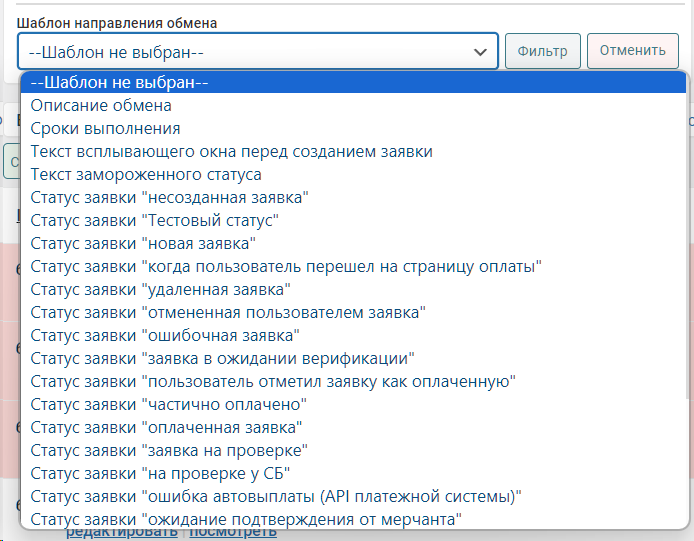Pick 'заявка в ожидании верификации' status
Viewport: 694px width, 541px height.
coord(223,358)
